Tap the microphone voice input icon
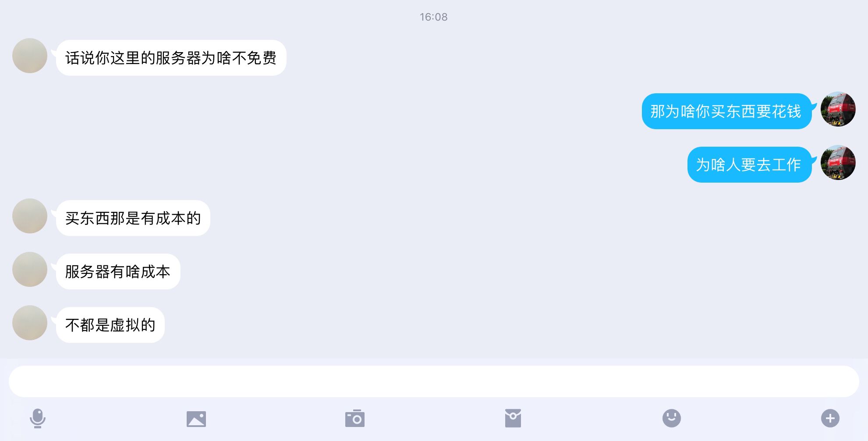Screen dimensions: 868x441 38,418
